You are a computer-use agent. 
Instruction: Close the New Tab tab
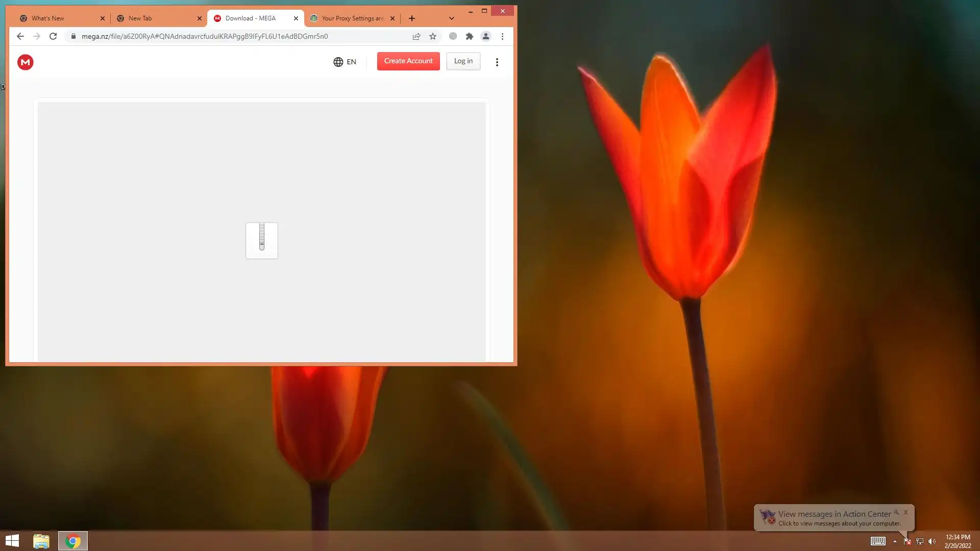(199, 18)
